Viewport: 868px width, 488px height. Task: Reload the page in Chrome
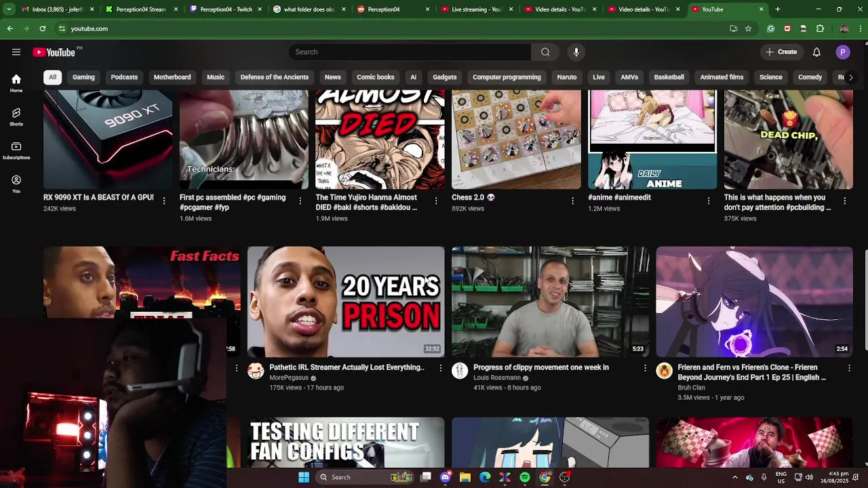click(x=43, y=28)
